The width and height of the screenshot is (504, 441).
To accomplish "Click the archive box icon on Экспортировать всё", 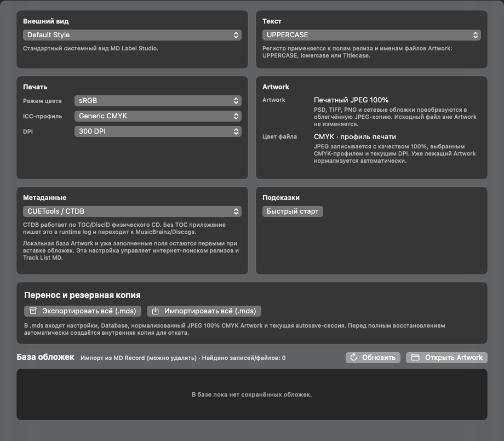I will (33, 311).
